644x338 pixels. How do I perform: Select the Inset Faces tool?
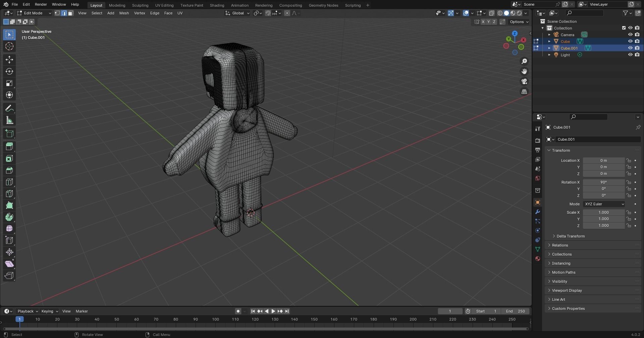pyautogui.click(x=9, y=158)
